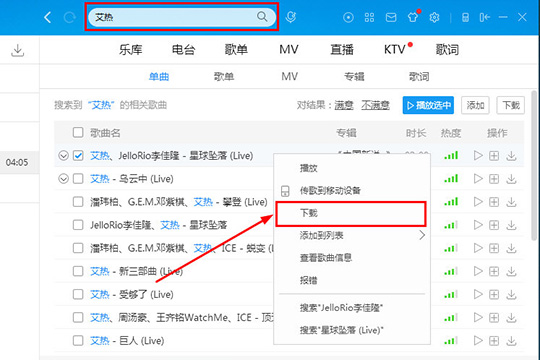Open 艾热 artist link in 巨人 (Live) row
The width and height of the screenshot is (540, 360).
coord(100,341)
